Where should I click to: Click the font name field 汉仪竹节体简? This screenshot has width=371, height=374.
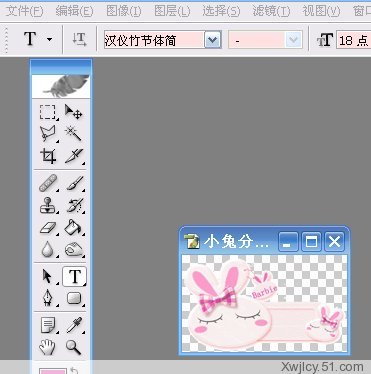155,40
